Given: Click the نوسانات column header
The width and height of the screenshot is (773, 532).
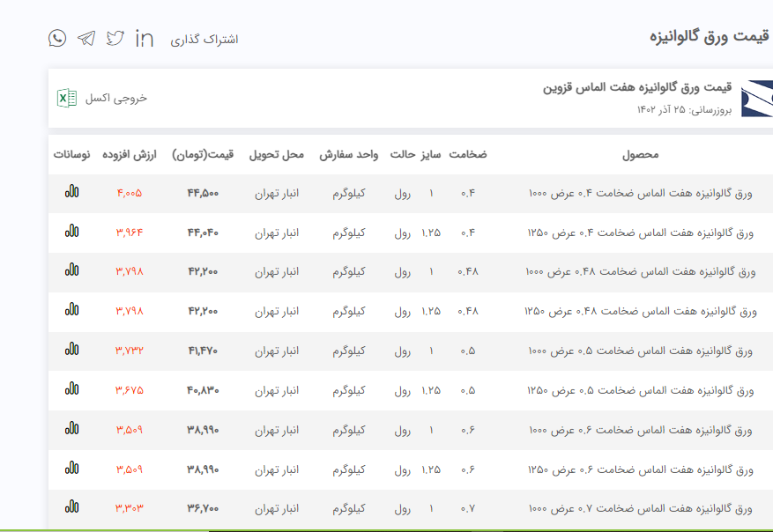Looking at the screenshot, I should point(71,154).
